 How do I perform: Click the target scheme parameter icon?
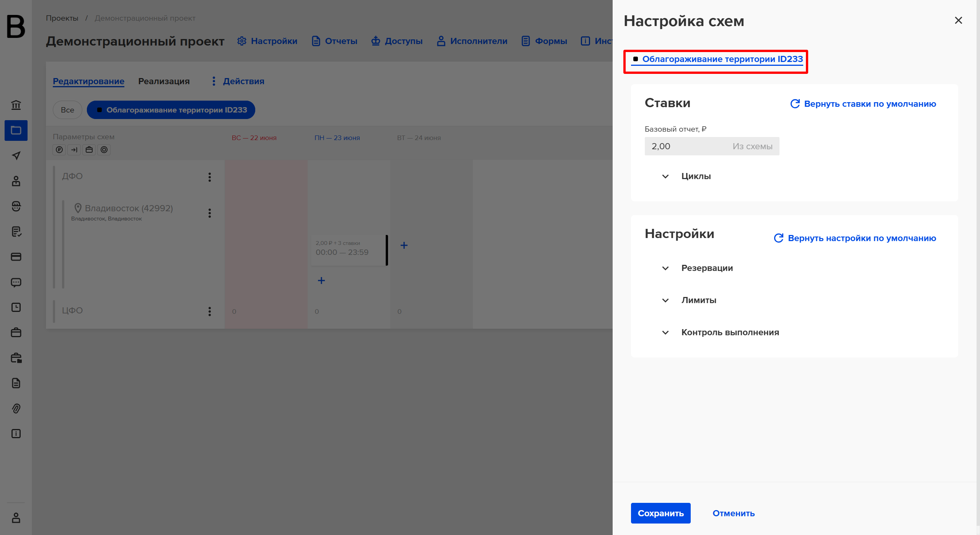(104, 150)
